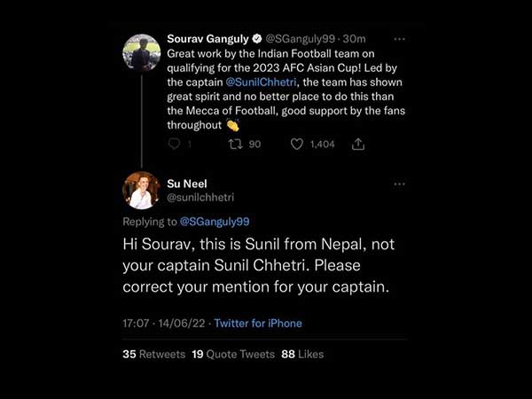Click @SGanguly99 in the Replying to line
Viewport: 532px width, 399px height.
(x=215, y=221)
